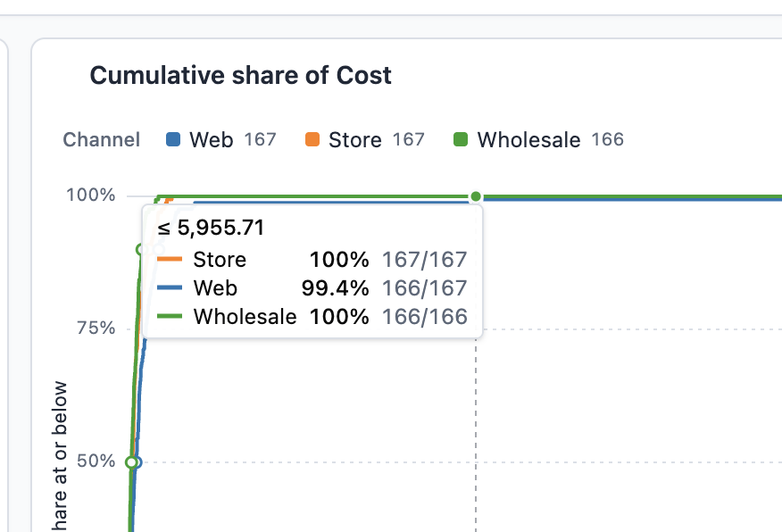Screen dimensions: 782x532
Task: Click the "167/167" count in the tooltip
Action: (x=425, y=259)
